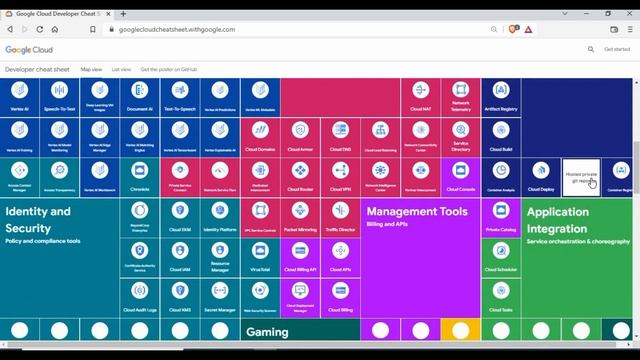Open the Cloud KMS tile
Viewport: 640px width, 360px height.
[180, 298]
